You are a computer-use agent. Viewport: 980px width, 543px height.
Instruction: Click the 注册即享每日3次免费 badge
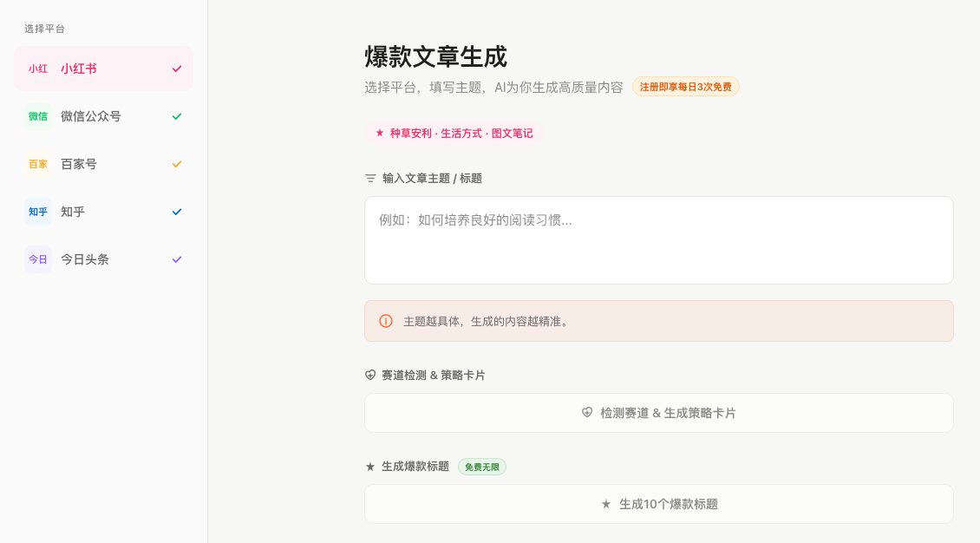click(x=686, y=87)
